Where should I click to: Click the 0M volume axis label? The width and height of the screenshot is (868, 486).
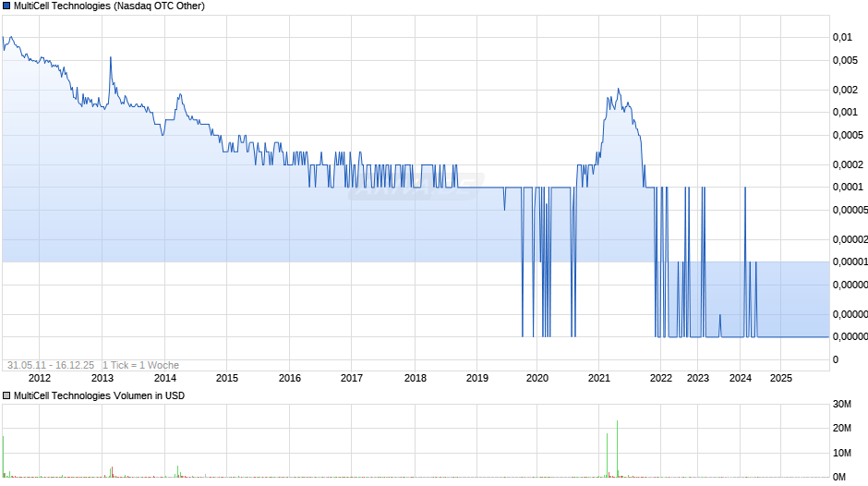[x=839, y=477]
